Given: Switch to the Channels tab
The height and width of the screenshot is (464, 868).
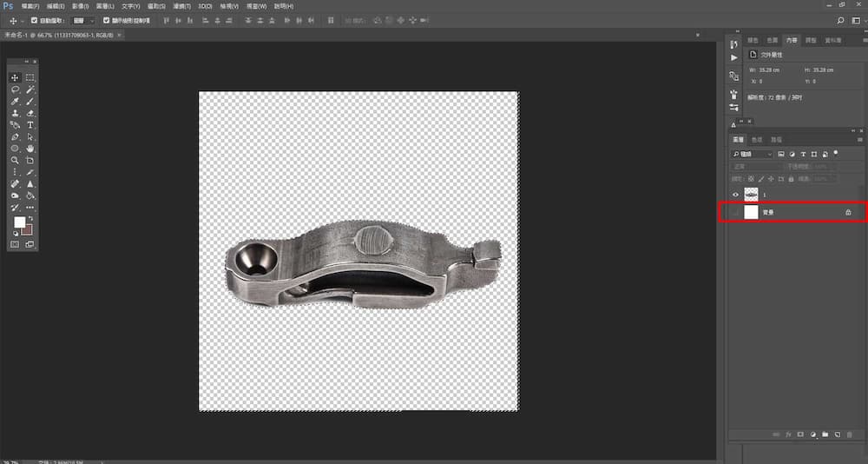Looking at the screenshot, I should pyautogui.click(x=757, y=140).
